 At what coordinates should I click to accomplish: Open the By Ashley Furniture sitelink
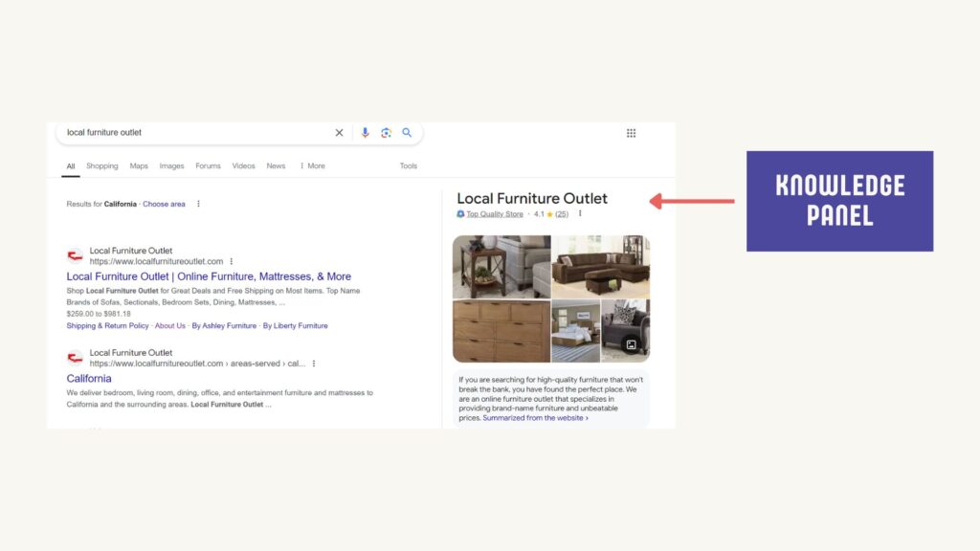tap(224, 326)
